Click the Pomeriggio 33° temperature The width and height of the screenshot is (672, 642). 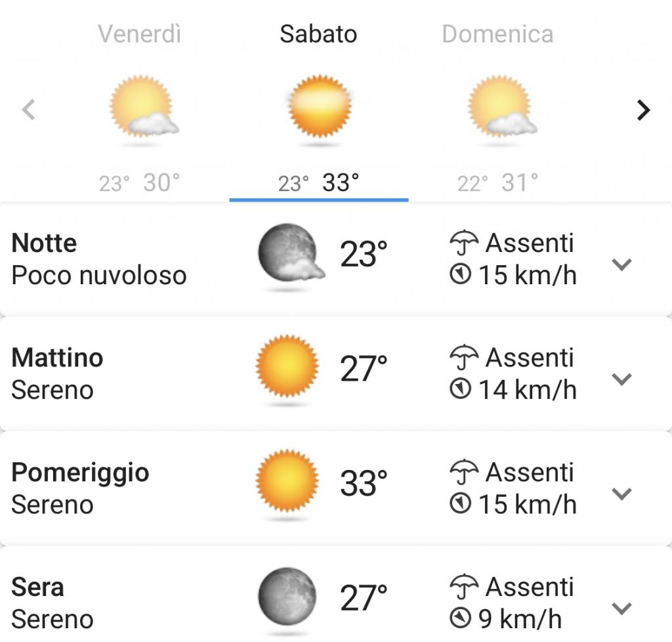click(364, 483)
